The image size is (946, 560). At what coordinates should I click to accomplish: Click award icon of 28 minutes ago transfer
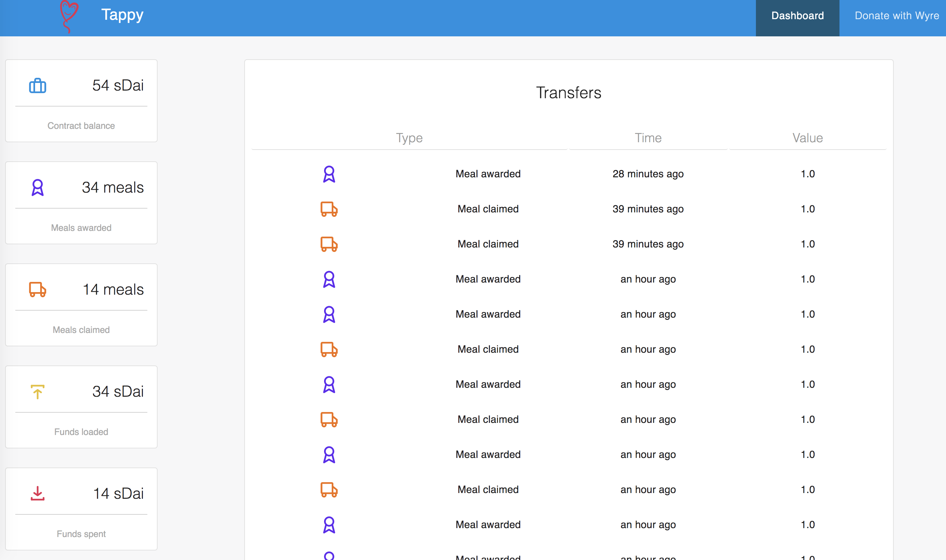click(x=329, y=174)
